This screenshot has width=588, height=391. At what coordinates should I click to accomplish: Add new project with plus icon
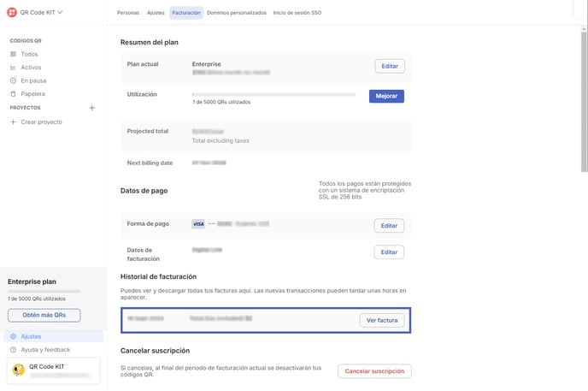pos(92,108)
